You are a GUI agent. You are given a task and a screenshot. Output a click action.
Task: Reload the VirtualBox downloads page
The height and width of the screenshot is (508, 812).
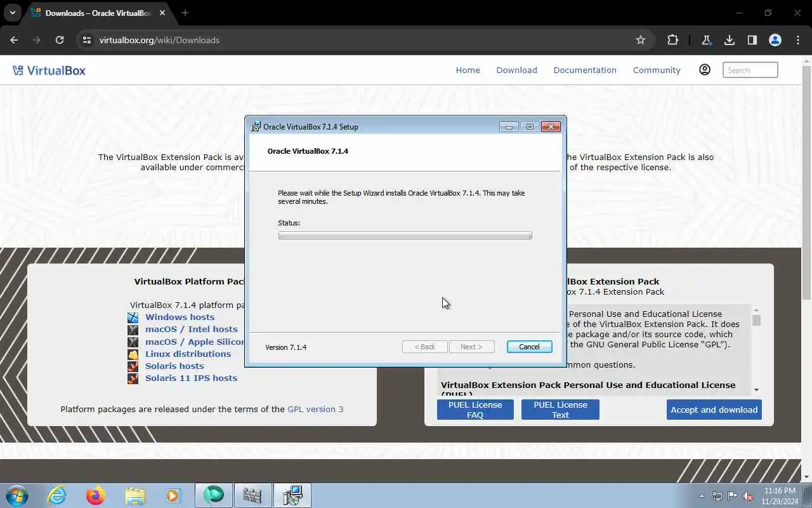(x=60, y=40)
